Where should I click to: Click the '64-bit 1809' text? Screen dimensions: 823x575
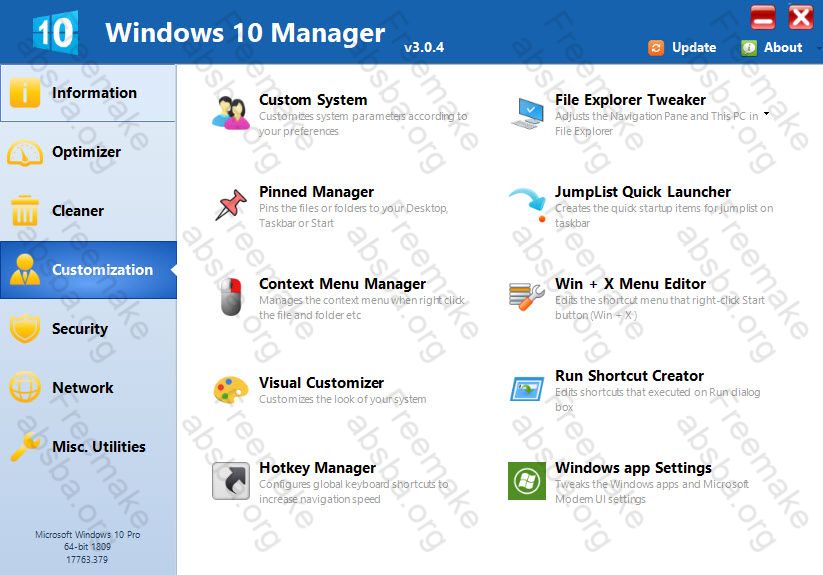point(87,547)
